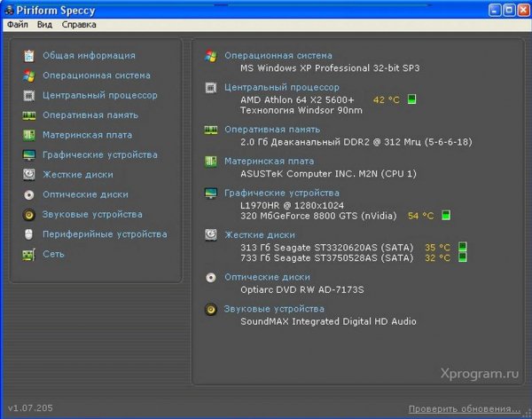Click SoundMAX Integrated Digital HD Audio text
532x419 pixels.
pos(328,321)
